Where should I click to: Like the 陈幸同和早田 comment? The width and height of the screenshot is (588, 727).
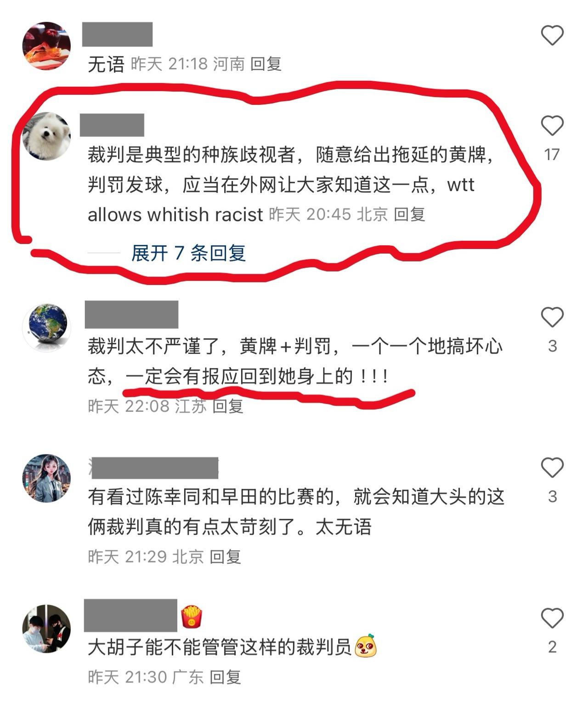click(552, 468)
